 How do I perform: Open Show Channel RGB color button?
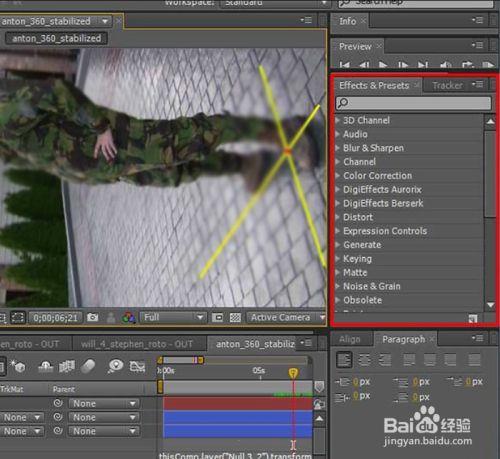tap(128, 317)
